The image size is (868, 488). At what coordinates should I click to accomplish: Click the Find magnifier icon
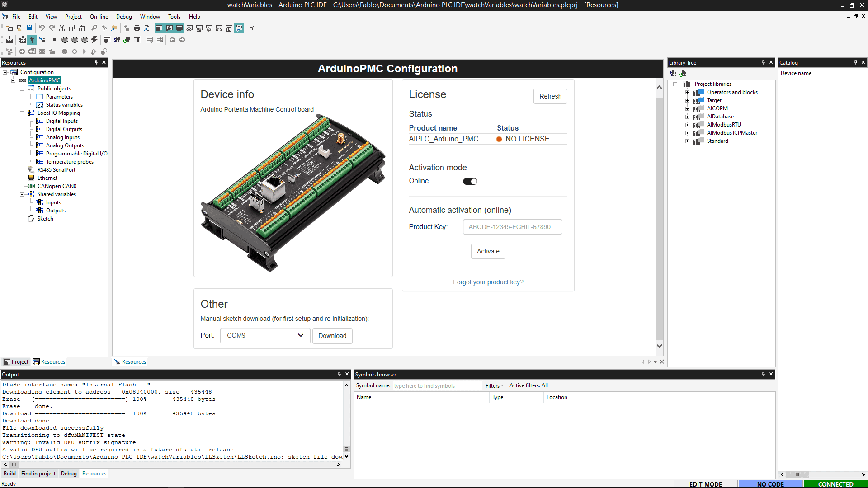[94, 28]
